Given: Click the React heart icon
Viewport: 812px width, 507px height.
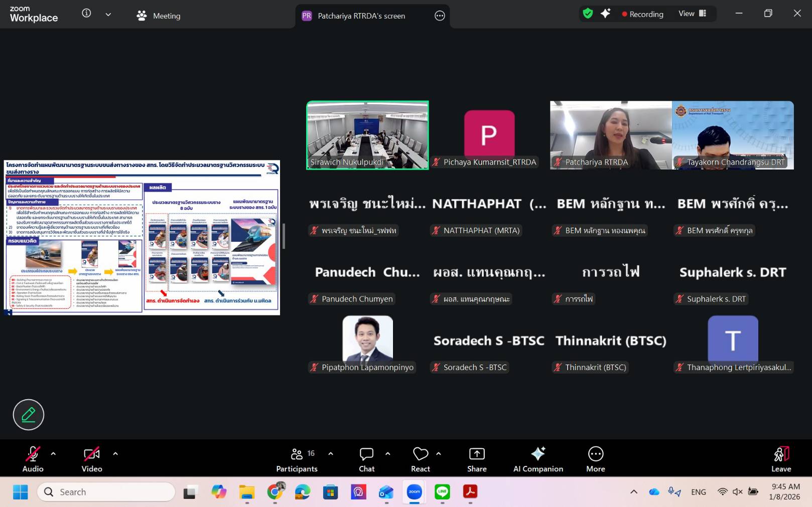Looking at the screenshot, I should [420, 459].
